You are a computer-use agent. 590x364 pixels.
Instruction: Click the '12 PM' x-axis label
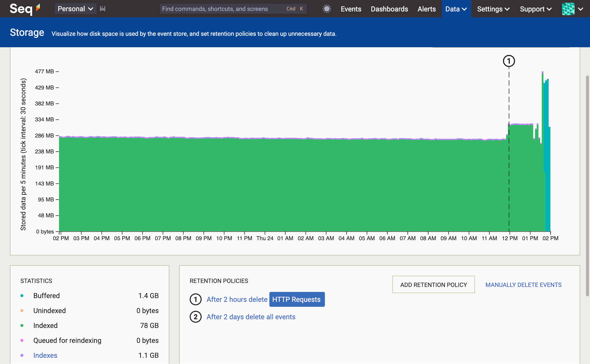[510, 238]
